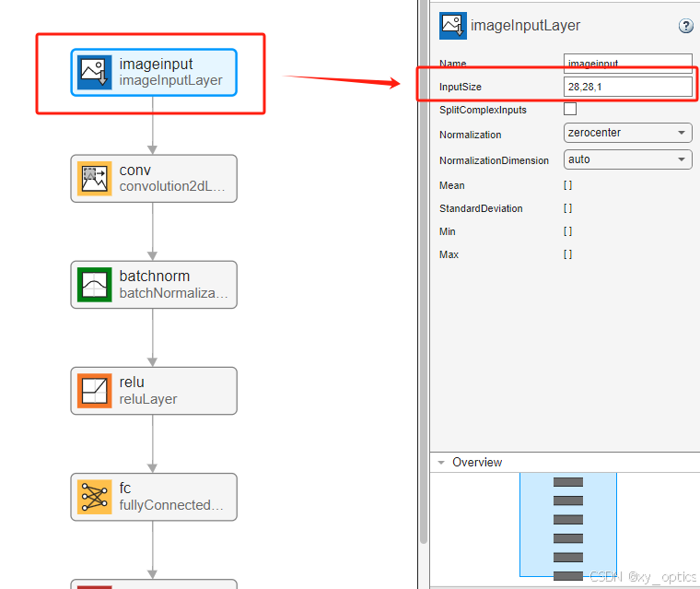Edit the InputSize field 28,28,1
The image size is (700, 589).
(627, 87)
